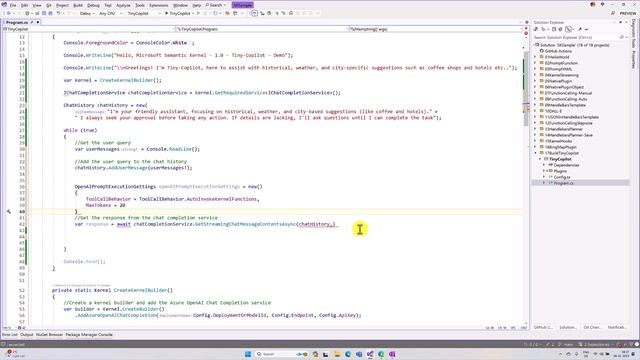Screen dimensions: 640x360
Task: Expand the 01HelloWorld folder
Action: (x=535, y=57)
